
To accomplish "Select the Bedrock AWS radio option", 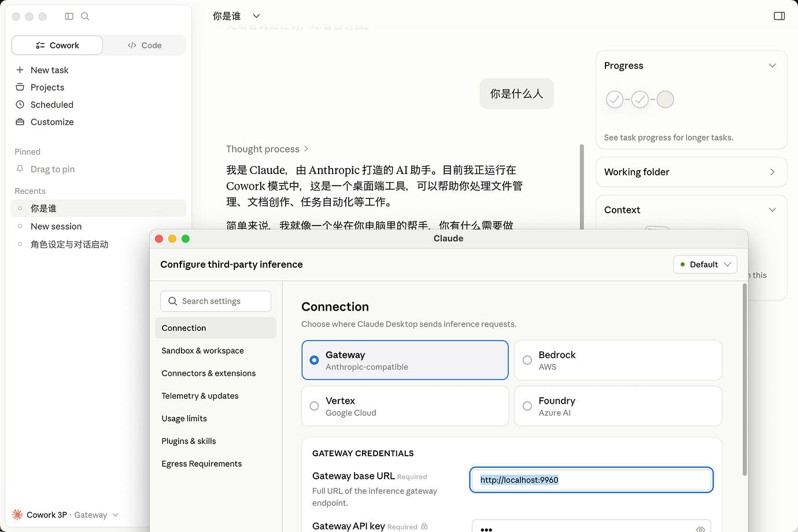I will (618, 360).
